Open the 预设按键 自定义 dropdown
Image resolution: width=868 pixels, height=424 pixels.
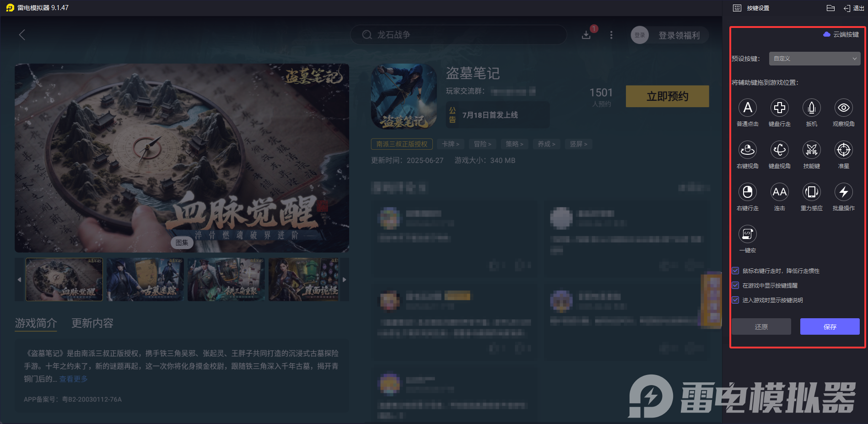pyautogui.click(x=814, y=59)
